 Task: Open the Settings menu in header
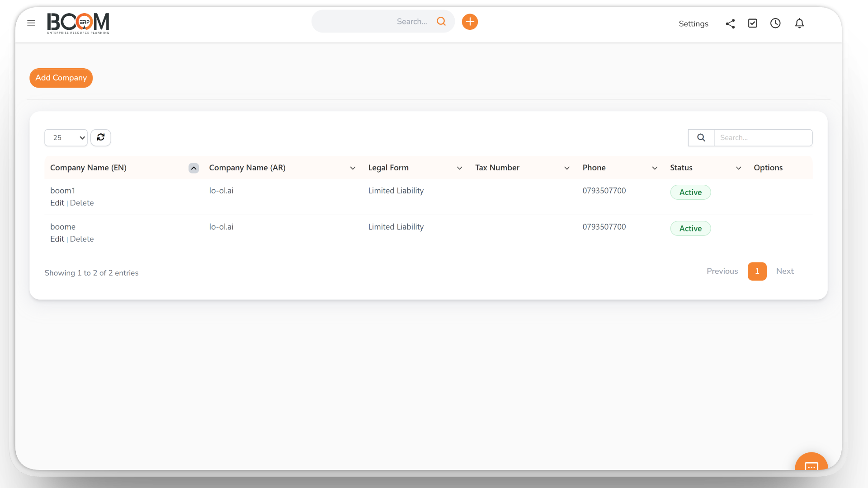(x=693, y=24)
